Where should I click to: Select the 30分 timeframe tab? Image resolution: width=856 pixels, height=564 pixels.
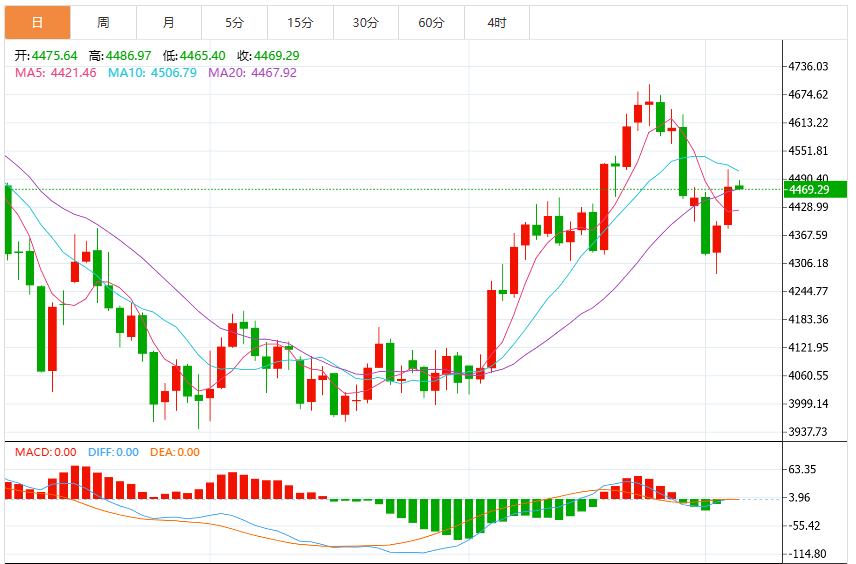click(x=366, y=22)
